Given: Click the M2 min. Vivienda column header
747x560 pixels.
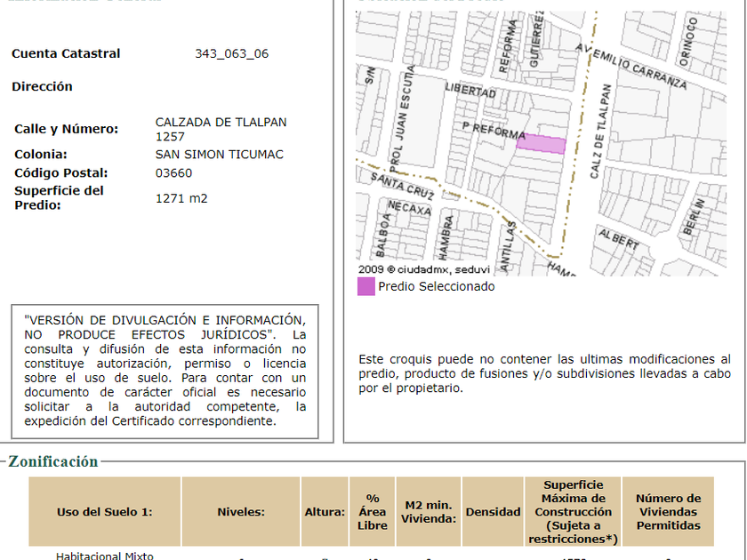Looking at the screenshot, I should pyautogui.click(x=429, y=512).
